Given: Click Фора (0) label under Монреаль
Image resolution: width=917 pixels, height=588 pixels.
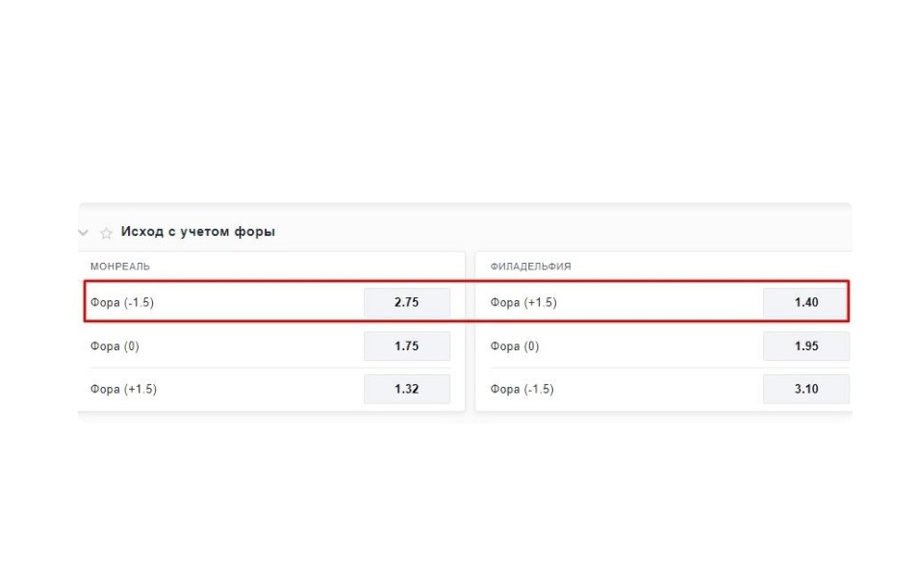Looking at the screenshot, I should click(115, 346).
